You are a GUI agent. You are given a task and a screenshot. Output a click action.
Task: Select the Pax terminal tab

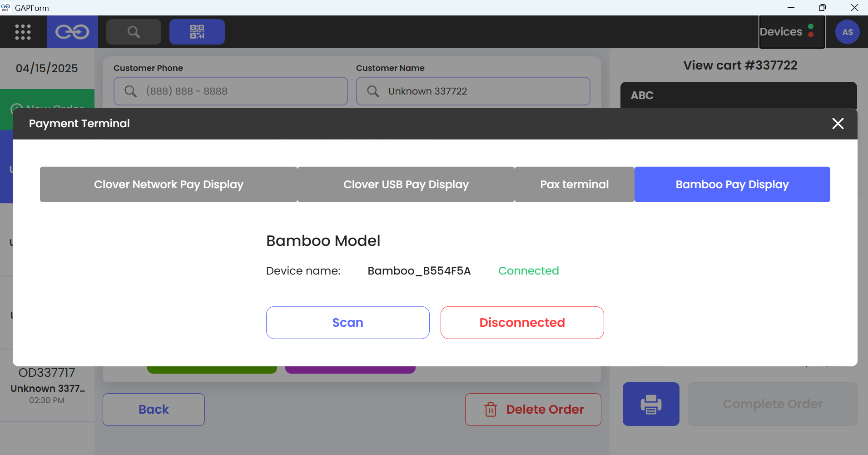tap(575, 185)
